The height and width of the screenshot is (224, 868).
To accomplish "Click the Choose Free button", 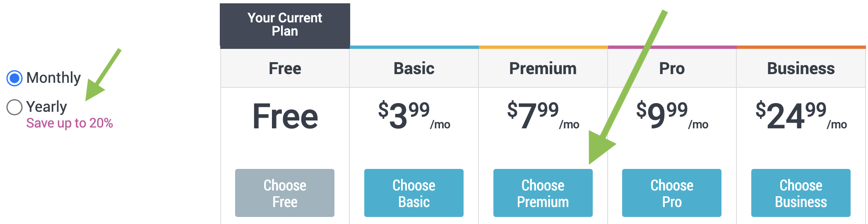I will 285,193.
